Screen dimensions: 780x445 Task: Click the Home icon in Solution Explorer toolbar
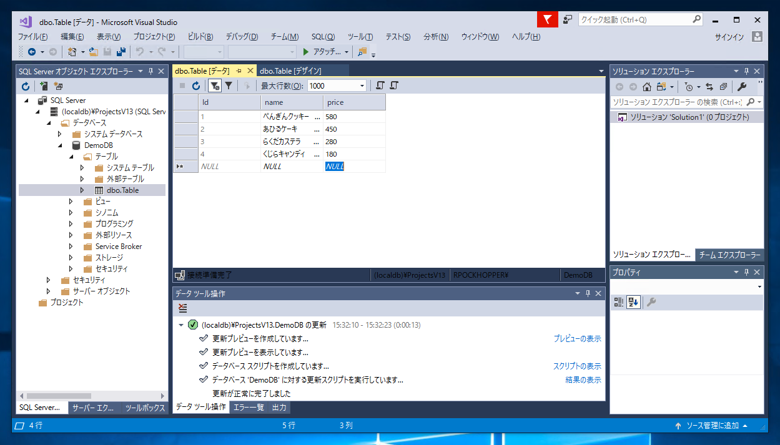(x=647, y=87)
